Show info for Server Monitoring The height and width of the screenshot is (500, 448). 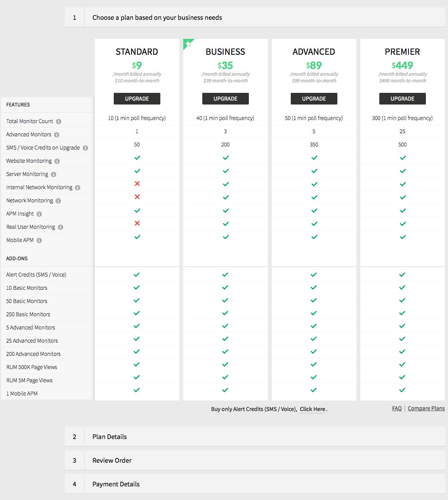tap(54, 174)
